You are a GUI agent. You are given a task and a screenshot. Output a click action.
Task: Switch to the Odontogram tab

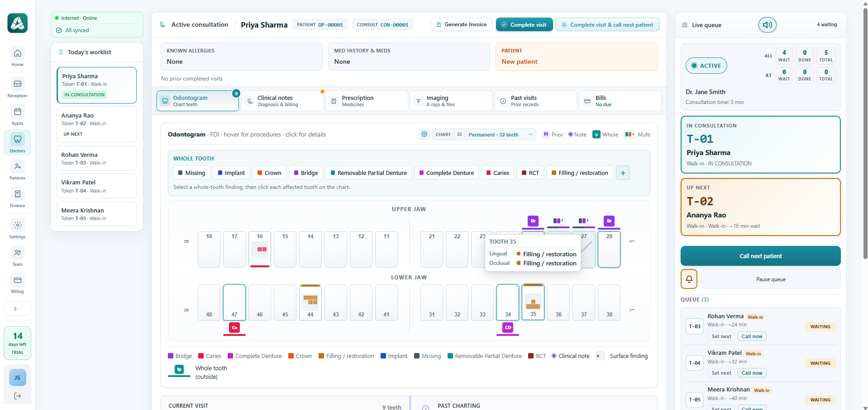pos(198,101)
